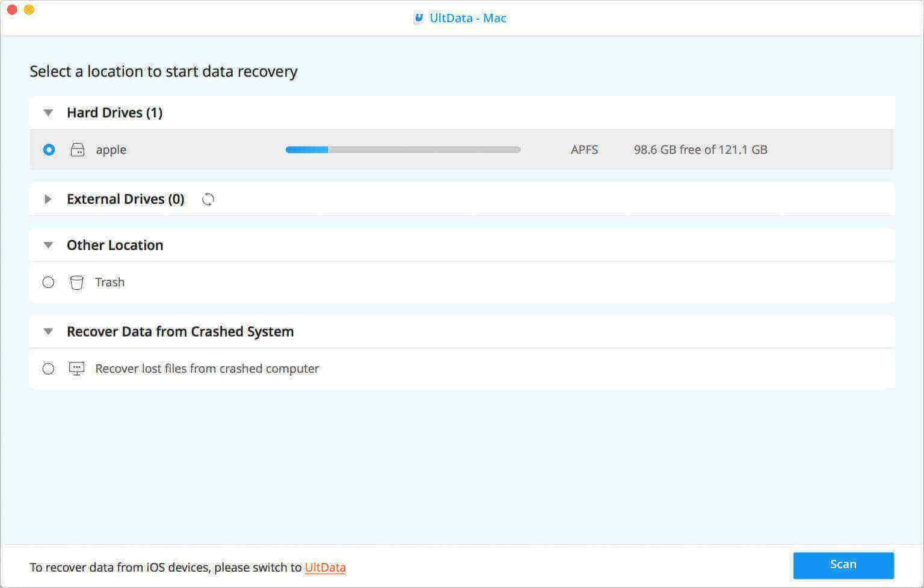Open the UltData link for iOS
This screenshot has height=588, width=924.
(x=325, y=568)
